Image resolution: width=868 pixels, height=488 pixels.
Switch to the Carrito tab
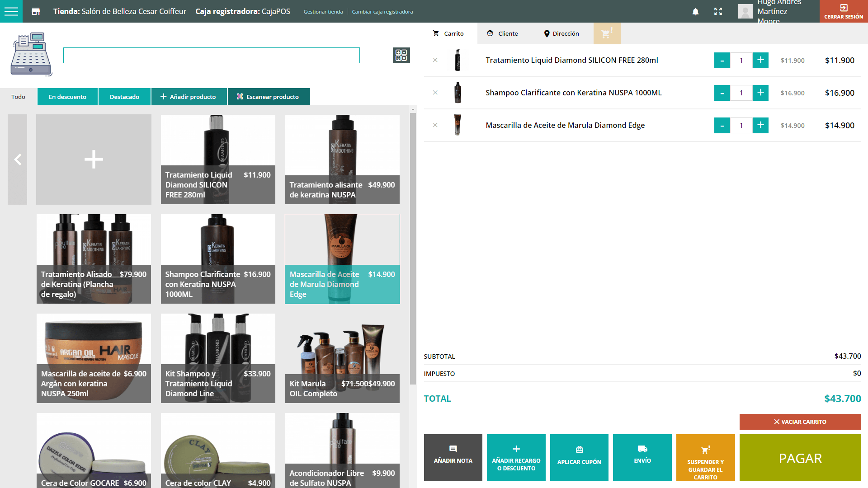448,33
